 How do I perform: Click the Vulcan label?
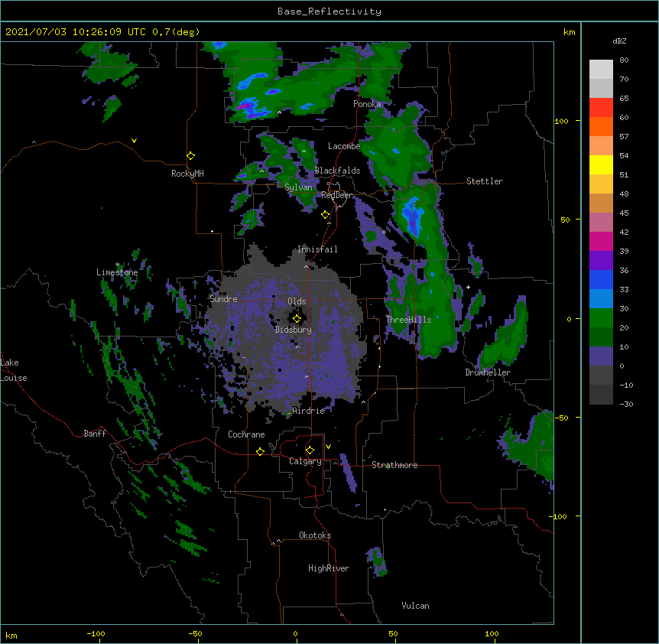pyautogui.click(x=415, y=606)
